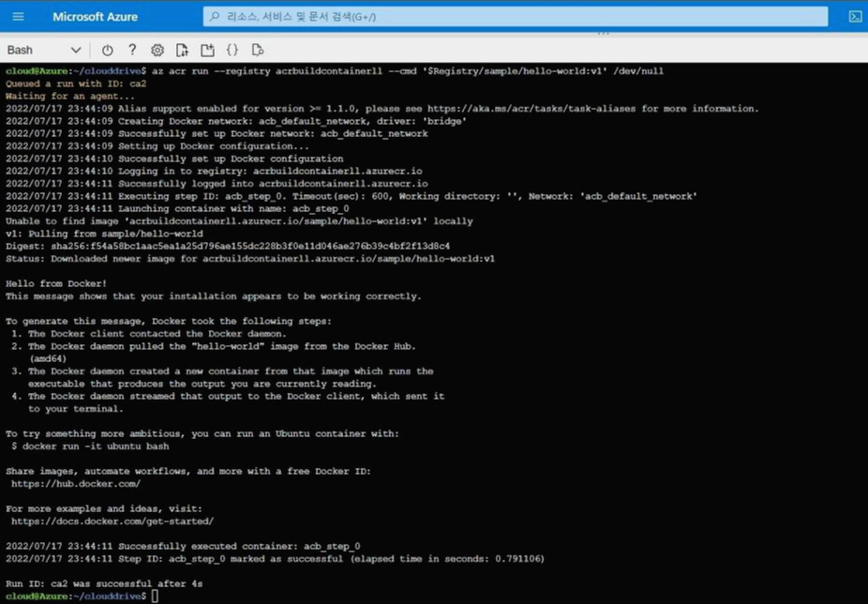The height and width of the screenshot is (604, 868).
Task: Click 'Launching container with name: acb_step_0' line
Action: [x=177, y=209]
